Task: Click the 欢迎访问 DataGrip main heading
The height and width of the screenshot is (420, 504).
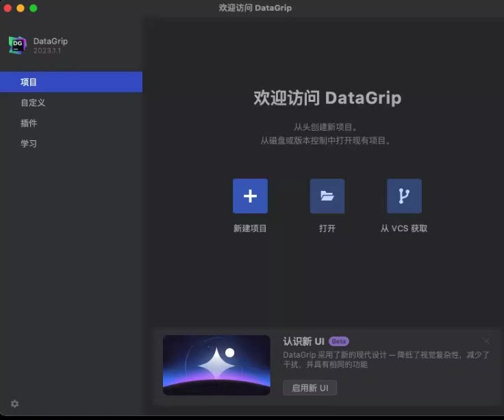Action: click(327, 98)
